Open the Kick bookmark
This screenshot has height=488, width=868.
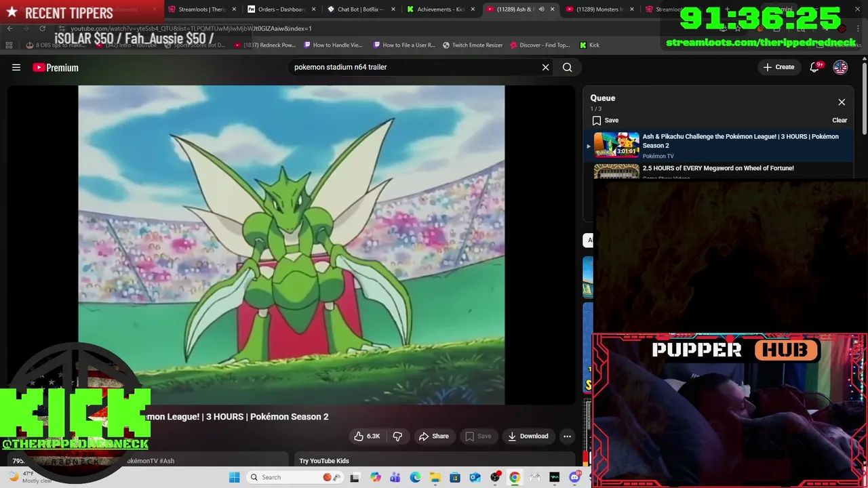[589, 45]
